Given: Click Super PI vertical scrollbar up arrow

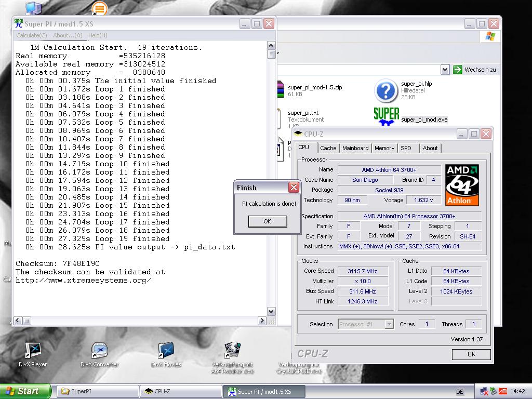Looking at the screenshot, I should click(x=271, y=46).
